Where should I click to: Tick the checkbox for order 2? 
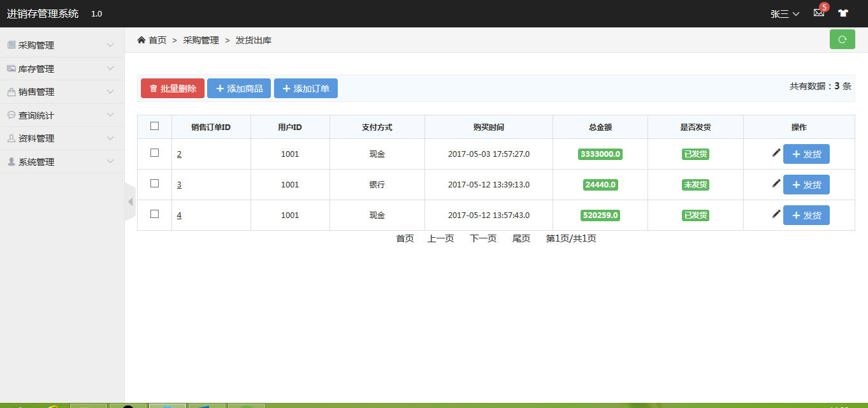[x=154, y=152]
